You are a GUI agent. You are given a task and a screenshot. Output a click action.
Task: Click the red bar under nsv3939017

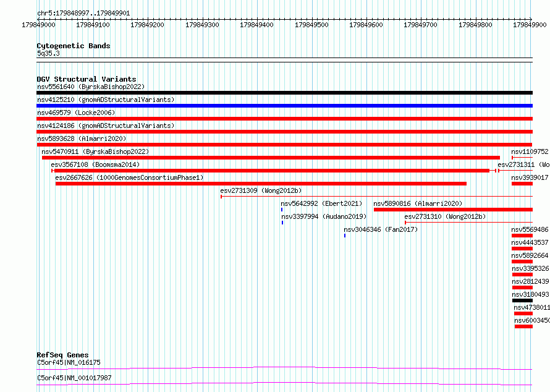coord(522,184)
